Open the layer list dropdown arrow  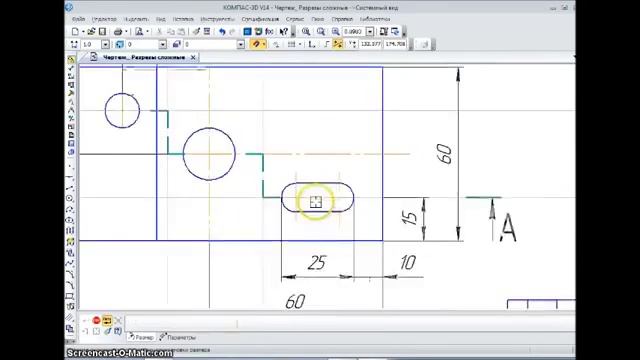(x=241, y=44)
